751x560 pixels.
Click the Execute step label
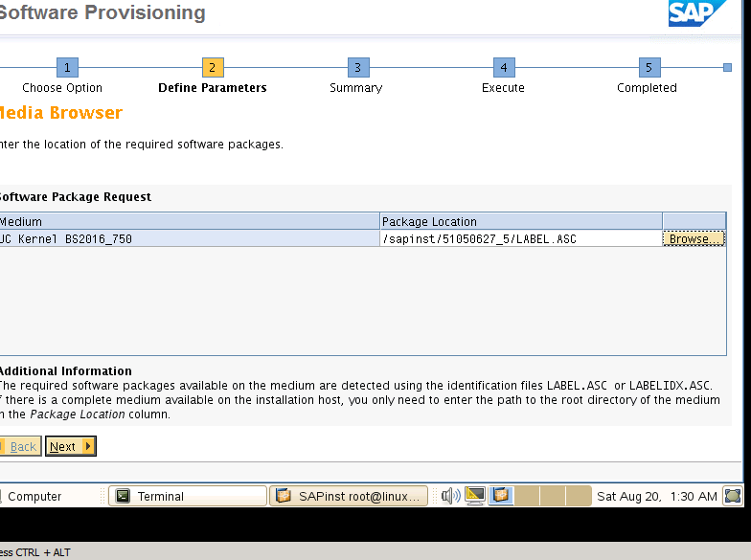pyautogui.click(x=503, y=88)
